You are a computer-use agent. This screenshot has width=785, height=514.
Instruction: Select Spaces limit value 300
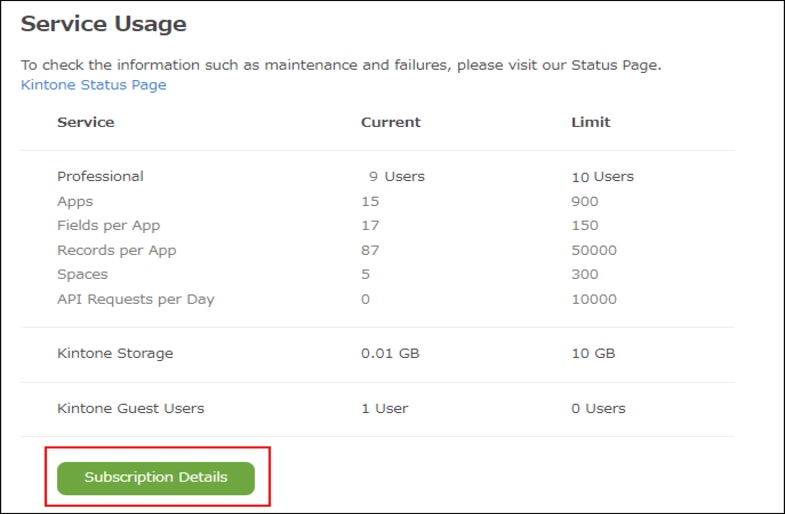585,274
